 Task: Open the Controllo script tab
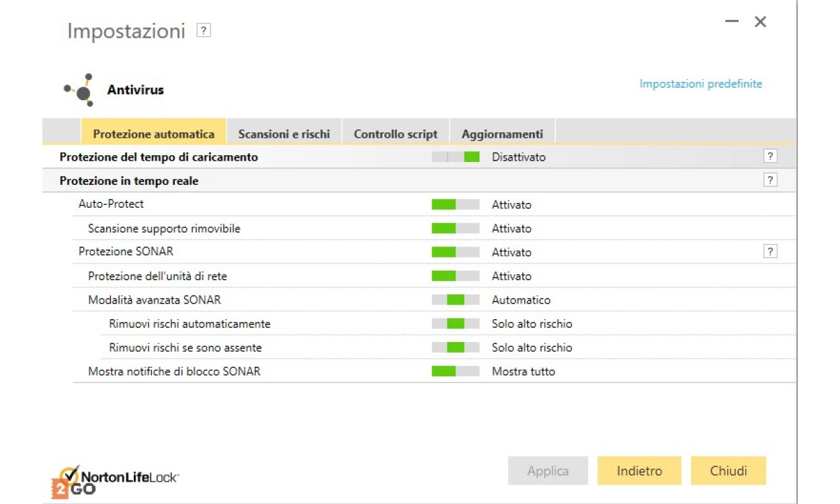[x=395, y=134]
